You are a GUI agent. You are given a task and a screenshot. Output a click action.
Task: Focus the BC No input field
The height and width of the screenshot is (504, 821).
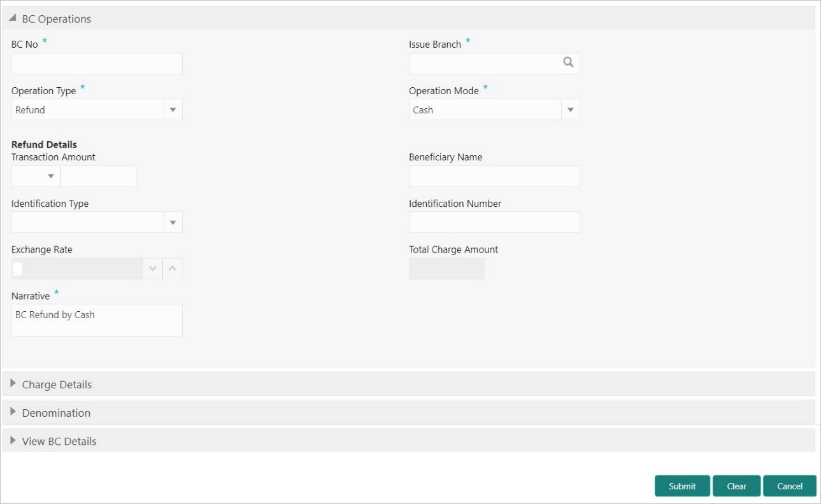click(97, 64)
